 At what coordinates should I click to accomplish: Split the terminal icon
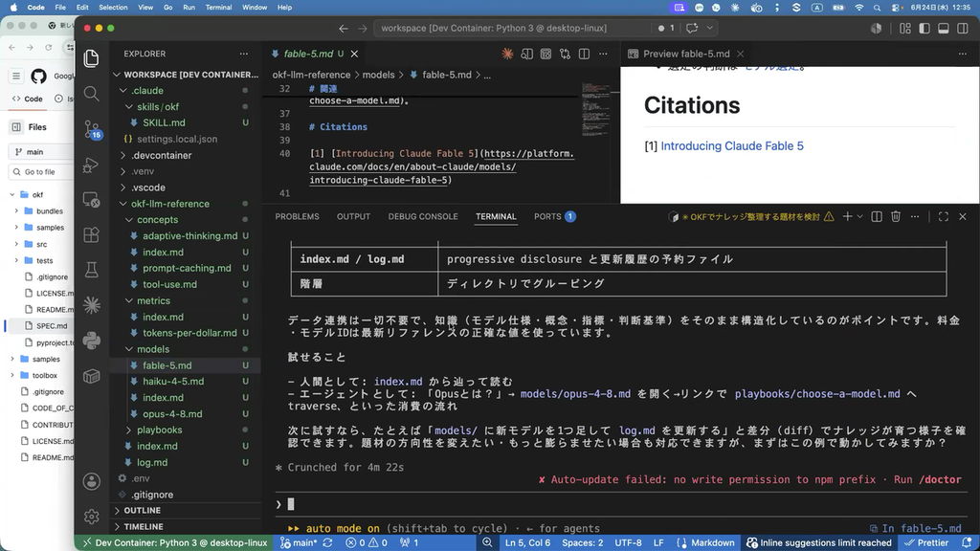877,217
